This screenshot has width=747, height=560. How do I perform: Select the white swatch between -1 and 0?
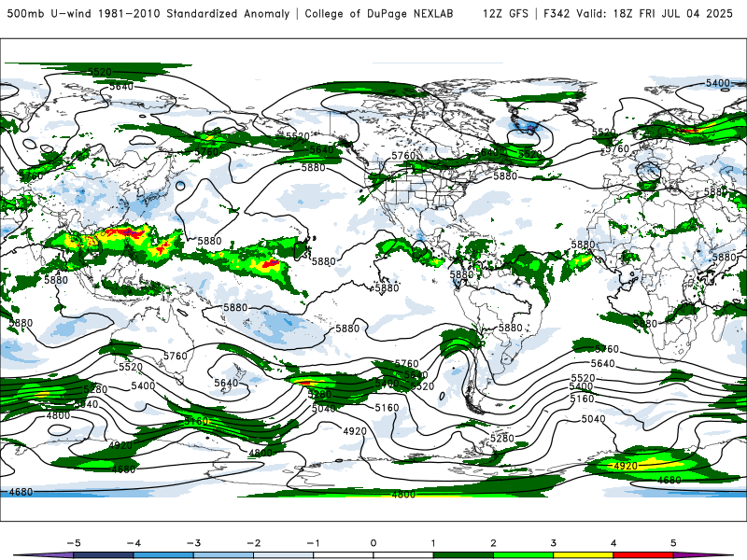click(x=344, y=555)
